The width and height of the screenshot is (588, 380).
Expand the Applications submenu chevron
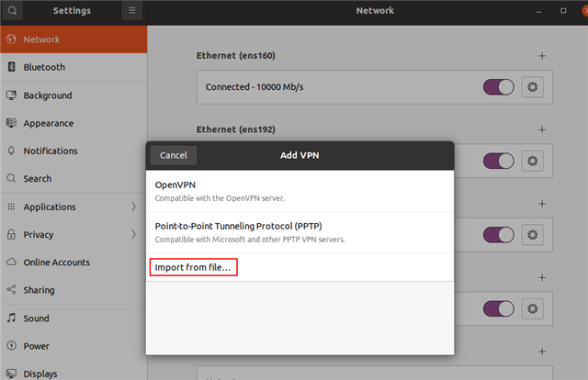pyautogui.click(x=133, y=207)
